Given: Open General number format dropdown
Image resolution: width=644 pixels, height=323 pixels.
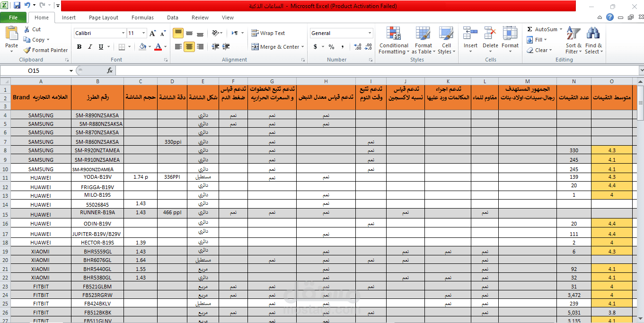Looking at the screenshot, I should [x=370, y=33].
